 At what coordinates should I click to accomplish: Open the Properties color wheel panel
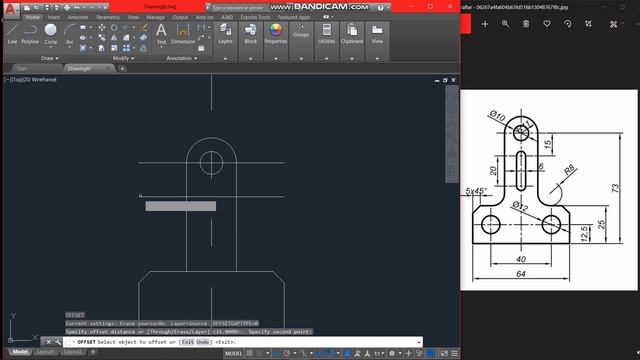pyautogui.click(x=276, y=34)
